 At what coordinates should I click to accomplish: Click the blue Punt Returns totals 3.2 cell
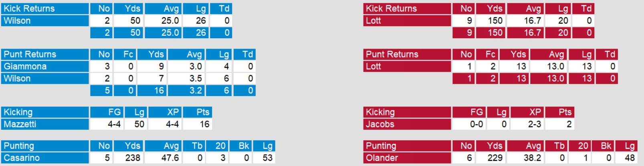click(186, 90)
